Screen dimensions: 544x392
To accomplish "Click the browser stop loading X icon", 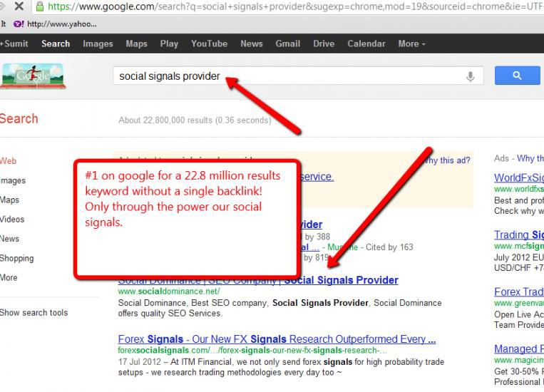I will point(19,6).
